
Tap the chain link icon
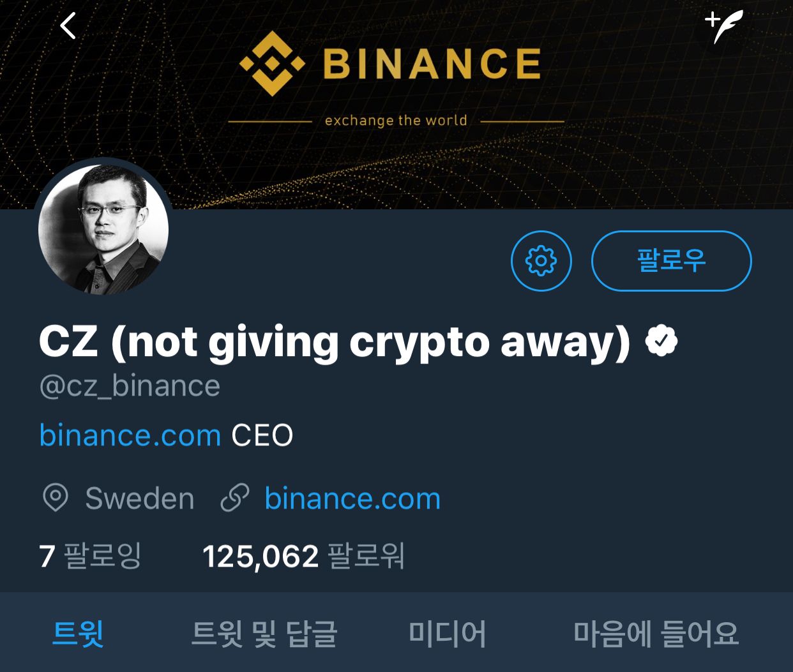234,498
